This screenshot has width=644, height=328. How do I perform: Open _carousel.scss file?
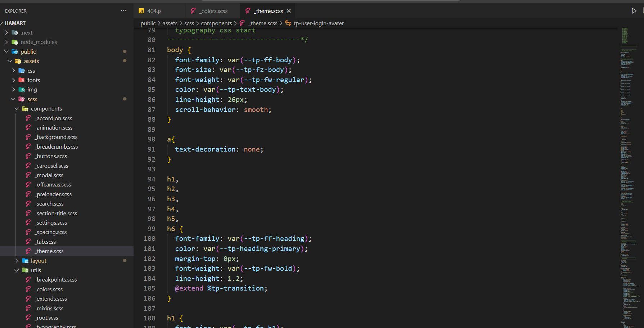coord(51,166)
